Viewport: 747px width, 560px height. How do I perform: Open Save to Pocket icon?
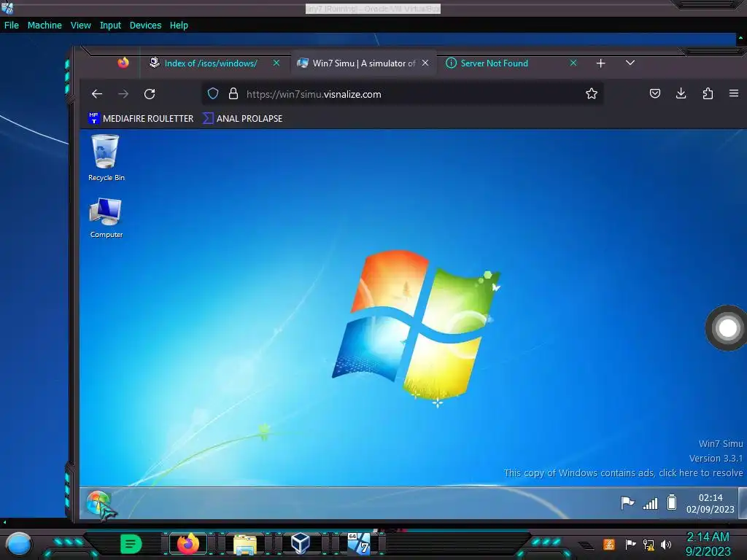[x=655, y=94]
